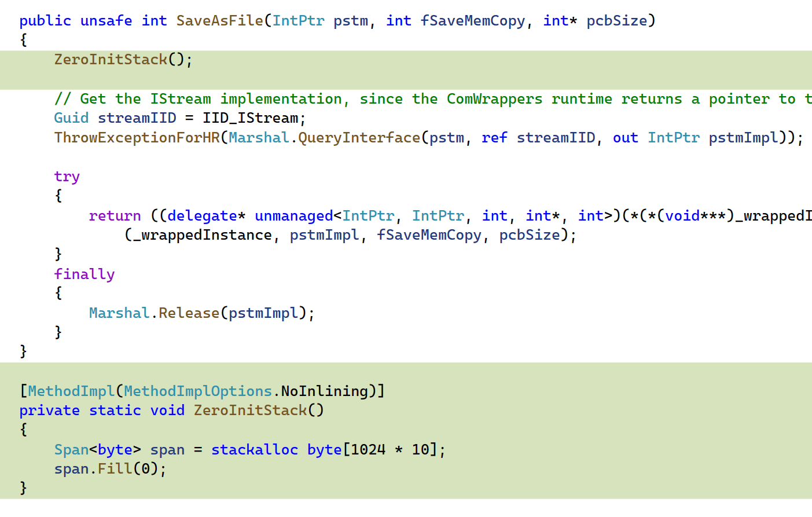Click _wrappedInstance in the argument list line
The width and height of the screenshot is (812, 517).
point(203,235)
